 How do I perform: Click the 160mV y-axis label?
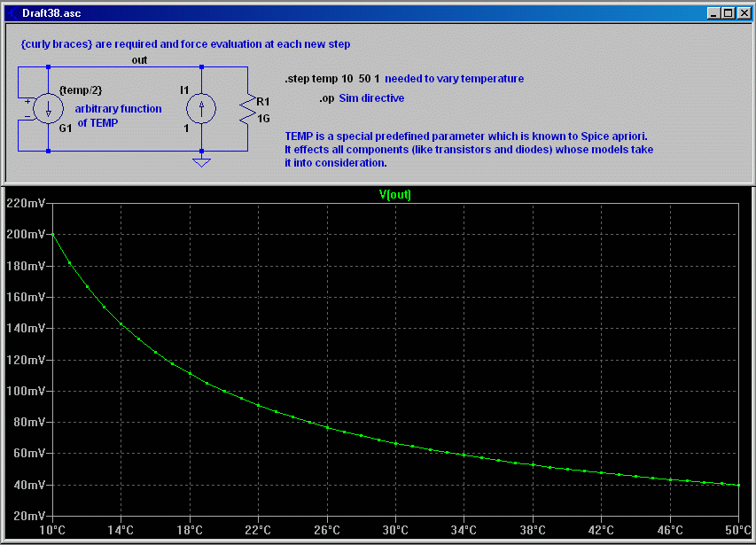[25, 298]
